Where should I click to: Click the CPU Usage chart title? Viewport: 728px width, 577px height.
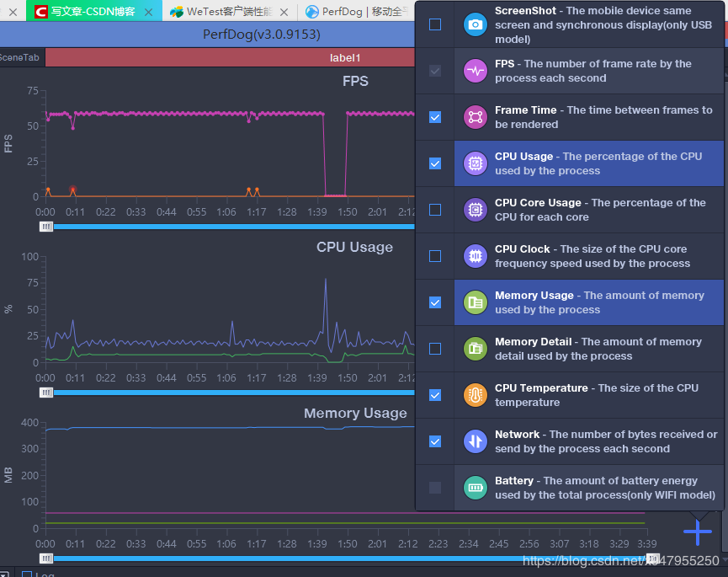(x=354, y=247)
